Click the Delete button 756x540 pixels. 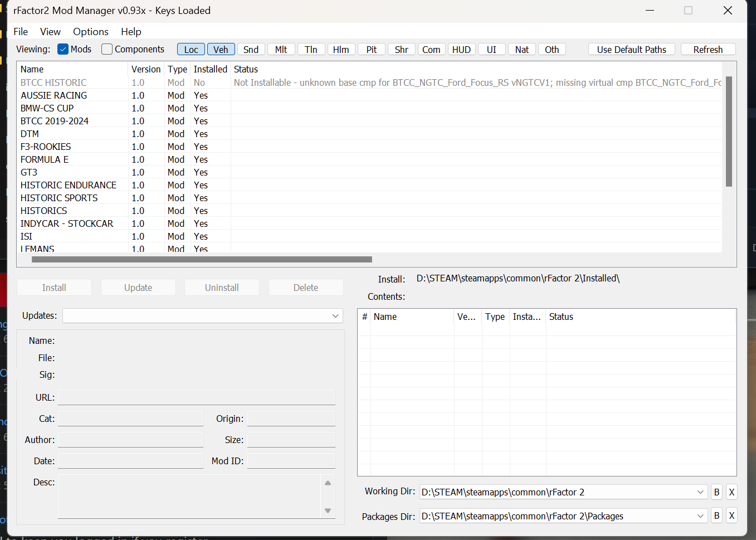(306, 288)
